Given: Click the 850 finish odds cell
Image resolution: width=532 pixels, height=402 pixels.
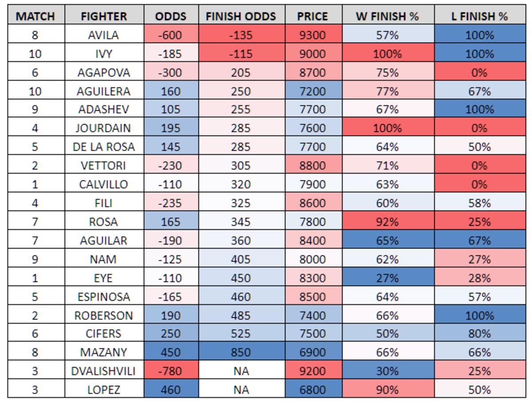Looking at the screenshot, I should coord(241,352).
